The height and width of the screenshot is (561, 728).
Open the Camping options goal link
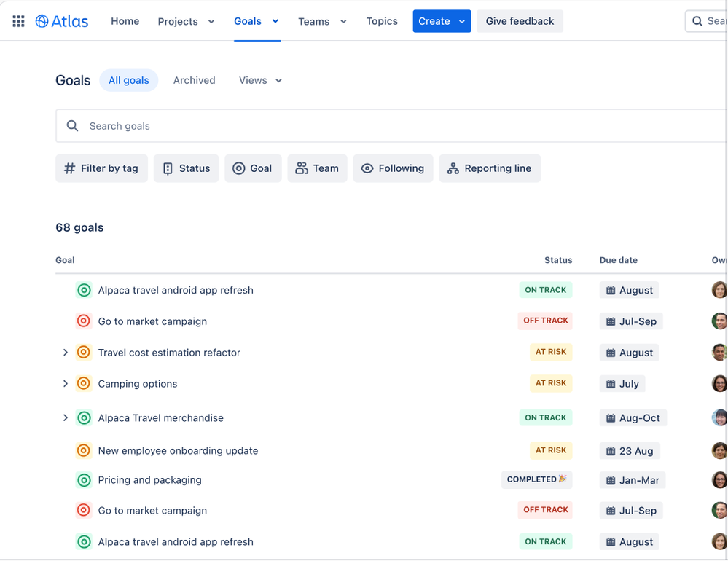click(x=138, y=384)
